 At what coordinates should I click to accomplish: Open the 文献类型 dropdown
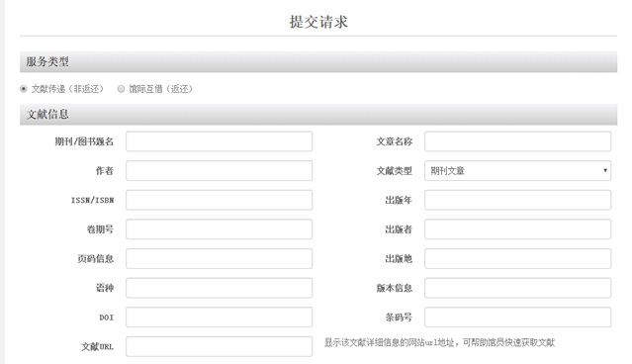517,170
